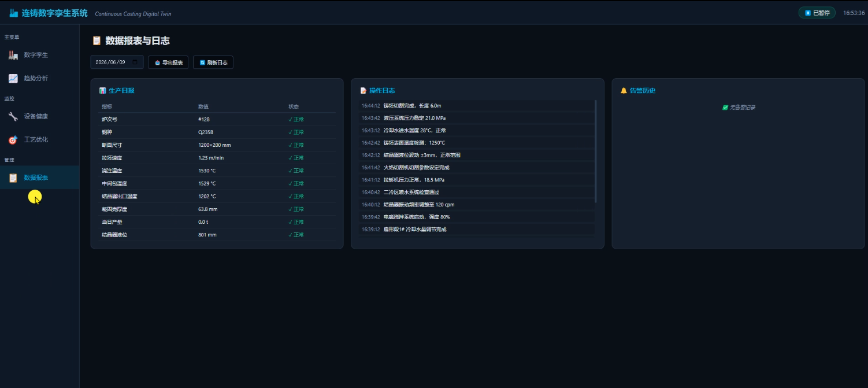Screen dimensions: 868x388
Task: Click the 刷新日志 button
Action: pyautogui.click(x=213, y=62)
